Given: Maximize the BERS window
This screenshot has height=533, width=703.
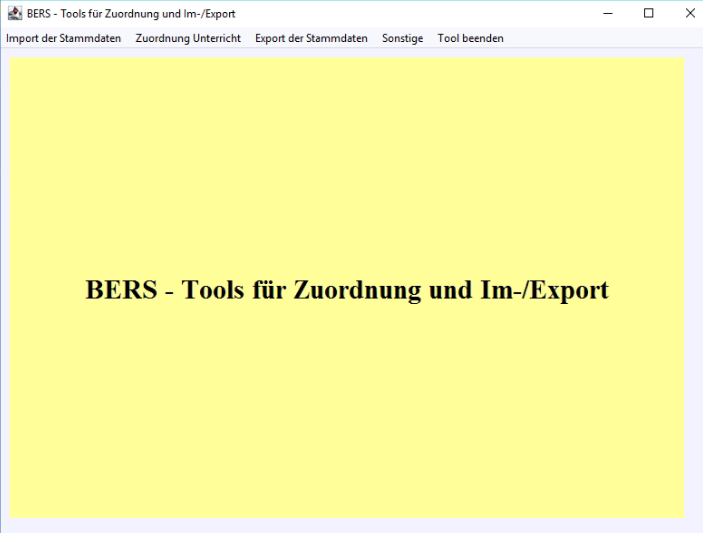Looking at the screenshot, I should click(648, 13).
